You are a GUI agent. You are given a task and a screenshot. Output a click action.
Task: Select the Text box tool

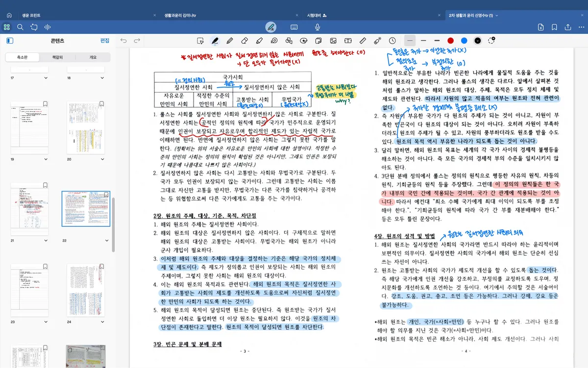(x=348, y=40)
